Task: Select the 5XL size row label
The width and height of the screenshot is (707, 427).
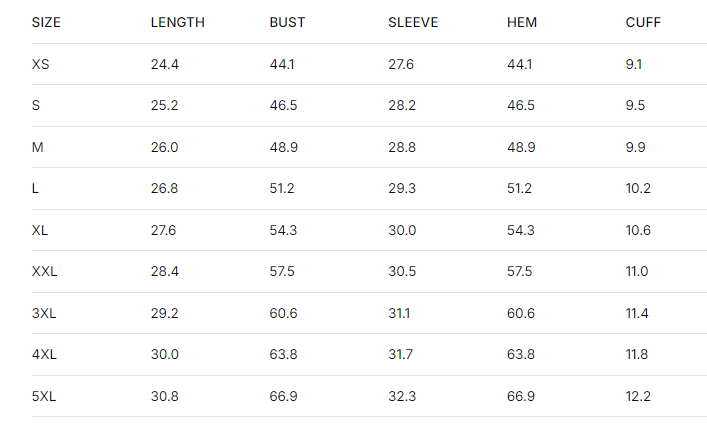Action: point(44,396)
